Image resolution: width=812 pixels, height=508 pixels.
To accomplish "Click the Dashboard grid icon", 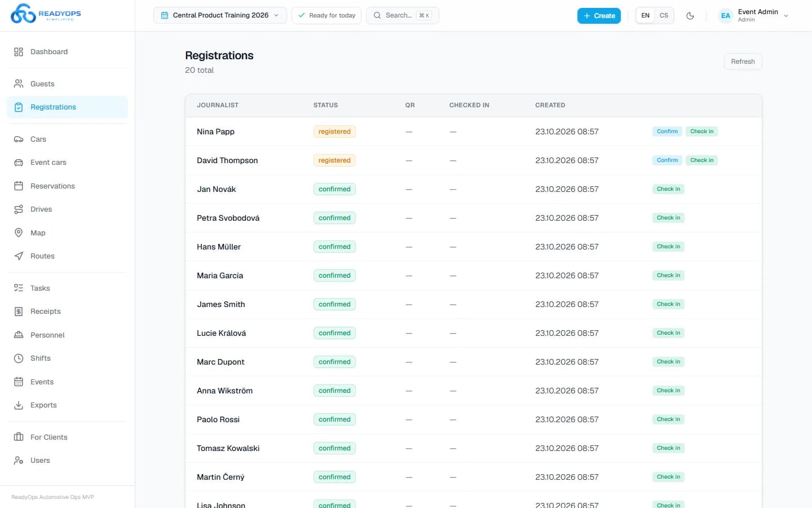I will point(19,52).
